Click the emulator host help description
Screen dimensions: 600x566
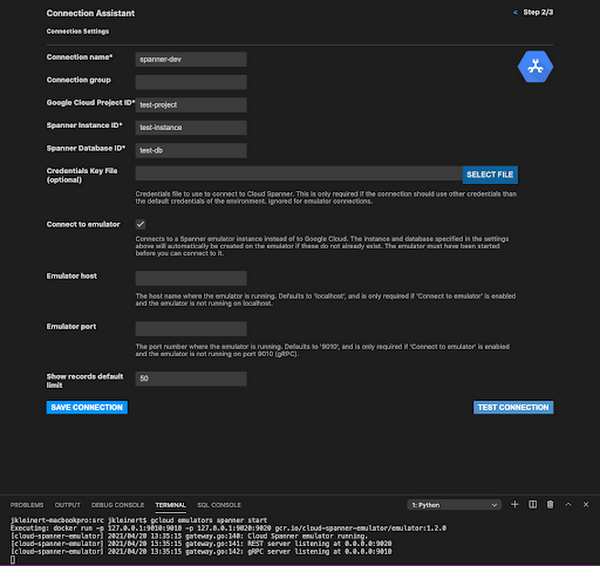click(326, 300)
